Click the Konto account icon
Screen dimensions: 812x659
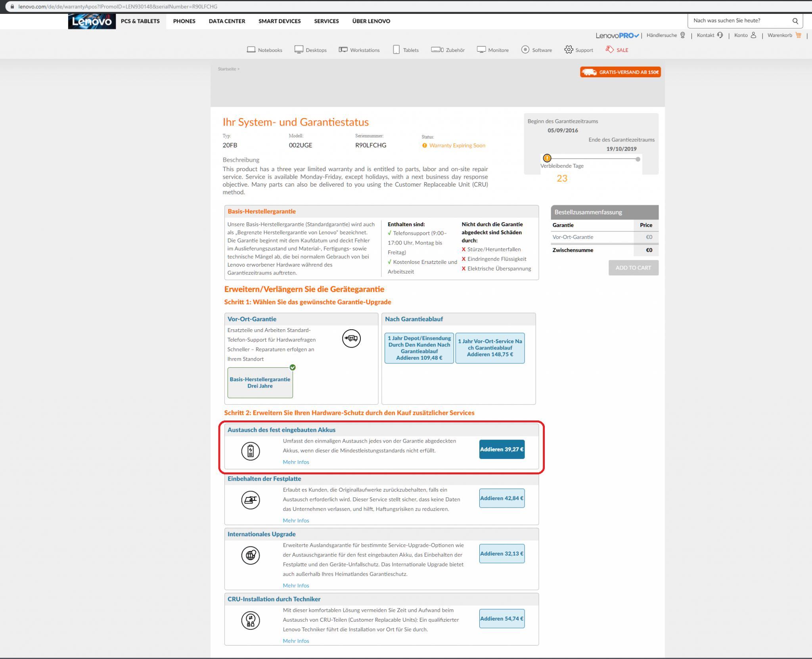pyautogui.click(x=753, y=35)
